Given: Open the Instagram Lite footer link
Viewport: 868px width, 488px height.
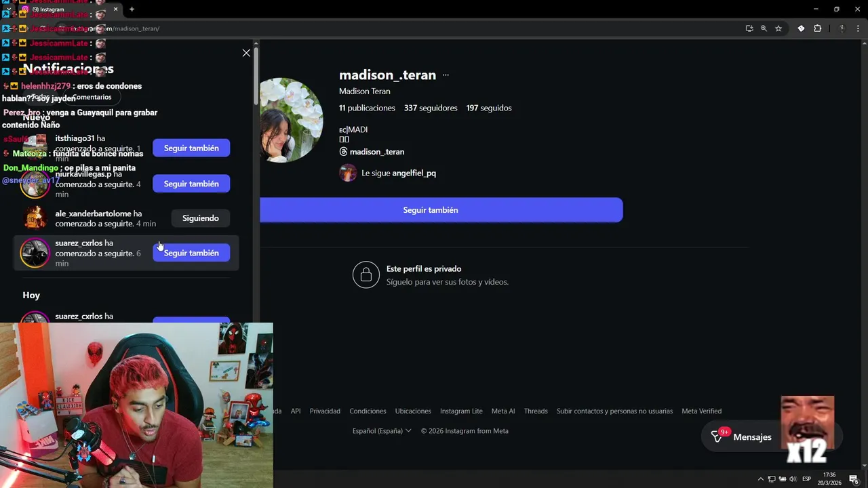Looking at the screenshot, I should click(461, 411).
